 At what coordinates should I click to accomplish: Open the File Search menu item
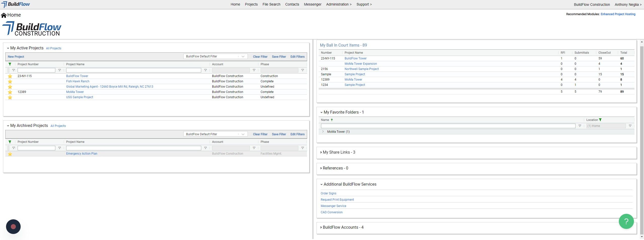(271, 4)
